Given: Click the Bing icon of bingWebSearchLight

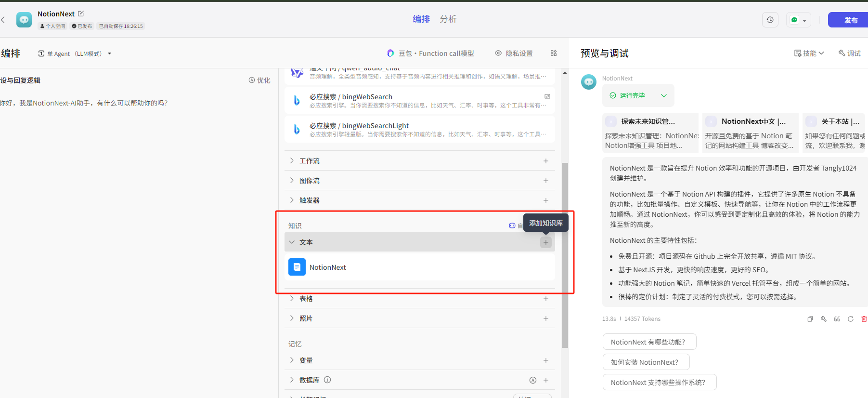Looking at the screenshot, I should (x=297, y=129).
